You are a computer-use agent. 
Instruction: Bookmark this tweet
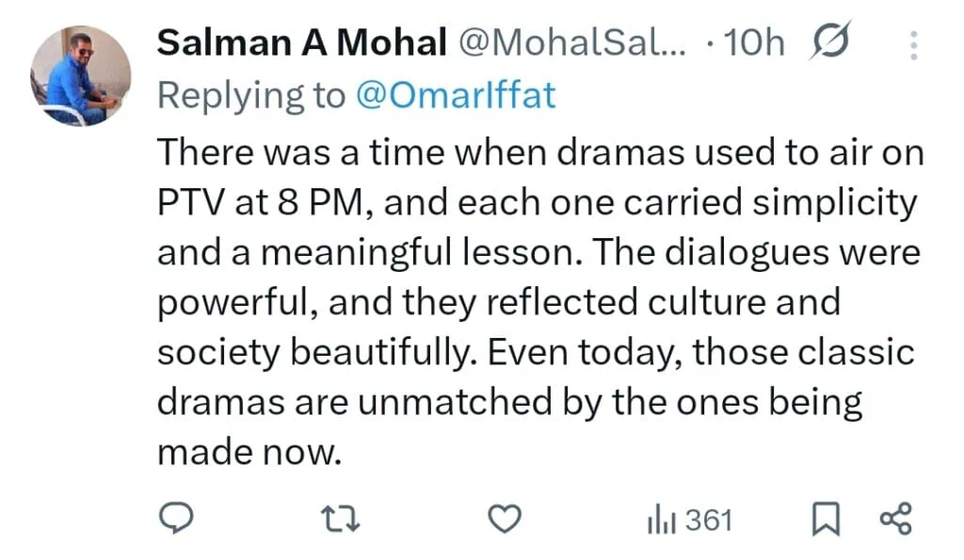pyautogui.click(x=826, y=520)
